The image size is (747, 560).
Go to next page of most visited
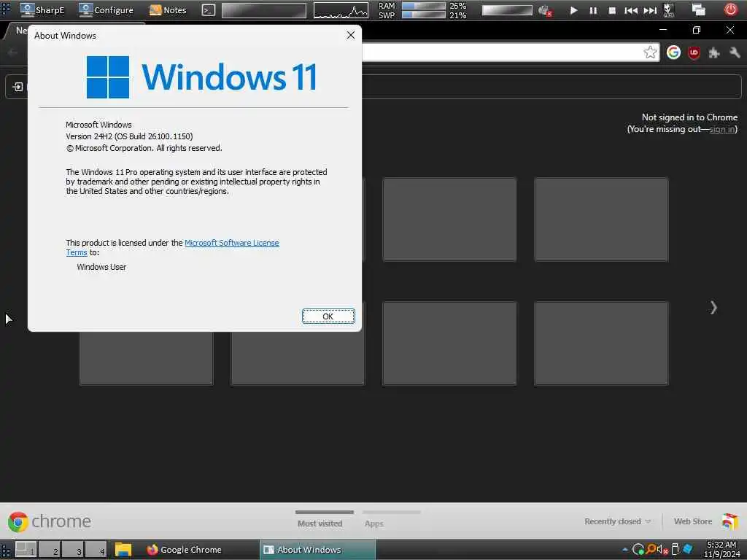(x=713, y=308)
